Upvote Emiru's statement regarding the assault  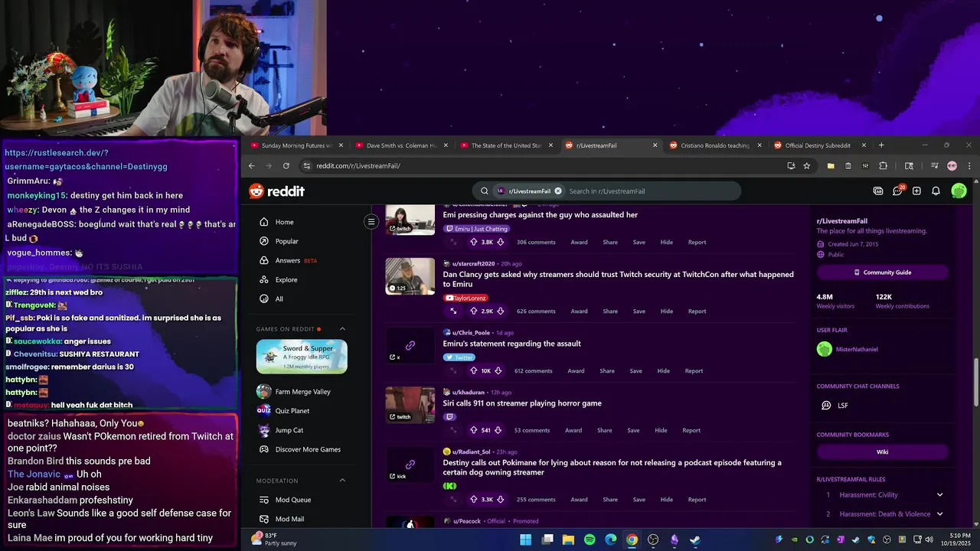pyautogui.click(x=473, y=370)
